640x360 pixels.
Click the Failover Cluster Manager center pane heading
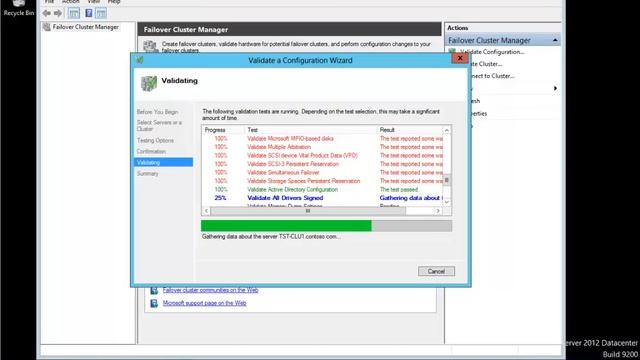(x=186, y=29)
